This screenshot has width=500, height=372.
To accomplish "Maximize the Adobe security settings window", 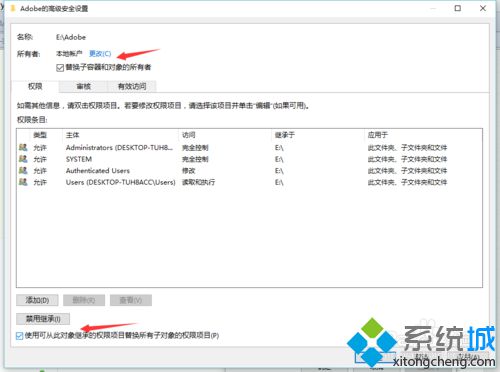I will (458, 8).
